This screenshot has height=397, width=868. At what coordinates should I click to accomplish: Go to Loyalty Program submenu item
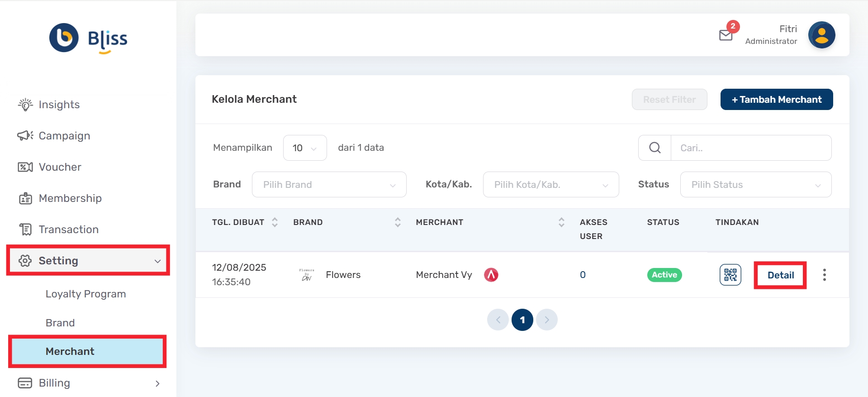point(85,294)
